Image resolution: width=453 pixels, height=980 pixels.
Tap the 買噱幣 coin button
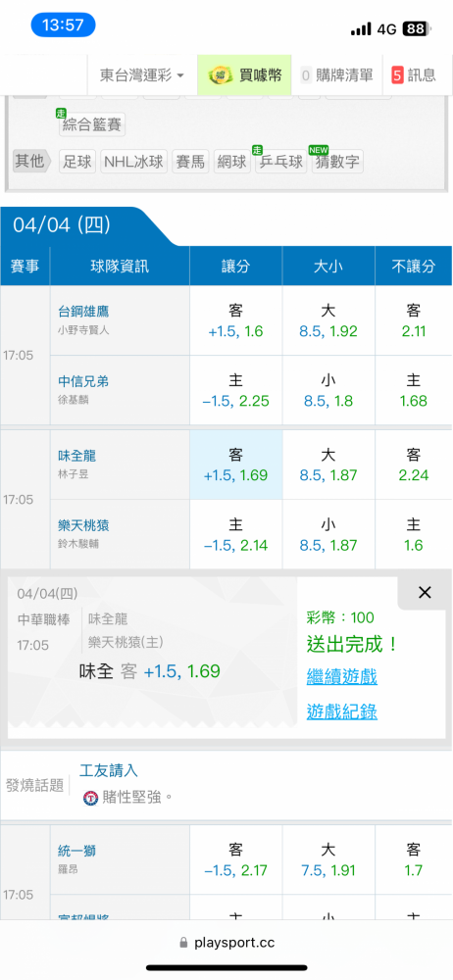(x=245, y=75)
